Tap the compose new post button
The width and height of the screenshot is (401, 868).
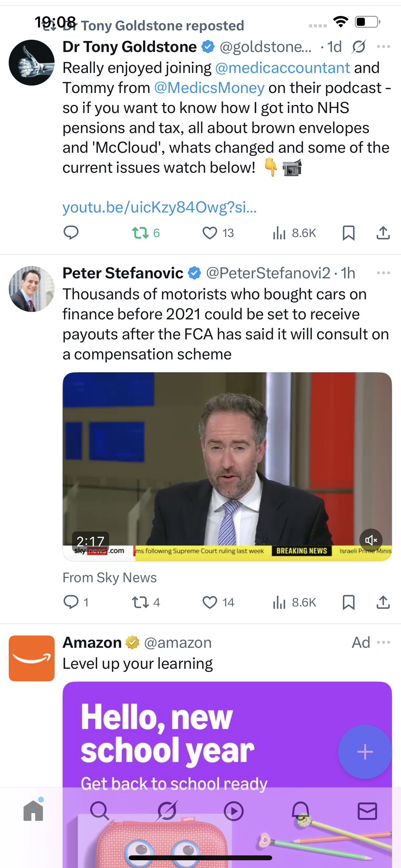(365, 752)
